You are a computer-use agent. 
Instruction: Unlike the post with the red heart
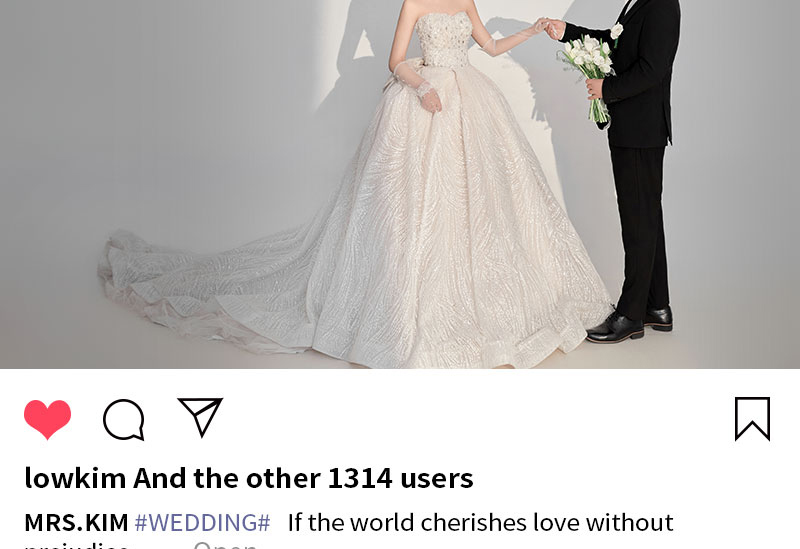click(47, 419)
